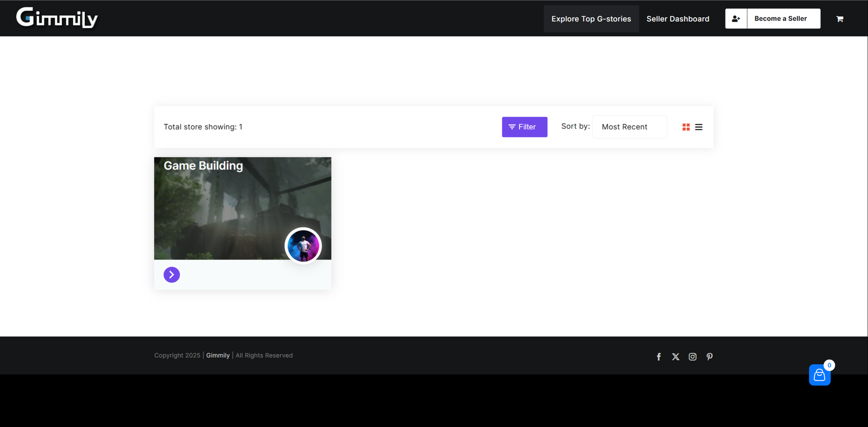This screenshot has height=427, width=868.
Task: Open Facebook footer icon
Action: pos(659,357)
